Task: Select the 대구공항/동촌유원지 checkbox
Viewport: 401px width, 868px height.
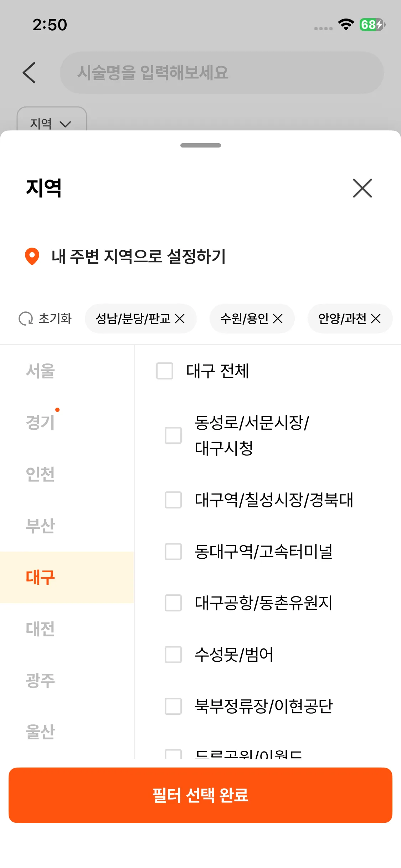Action: pos(173,603)
